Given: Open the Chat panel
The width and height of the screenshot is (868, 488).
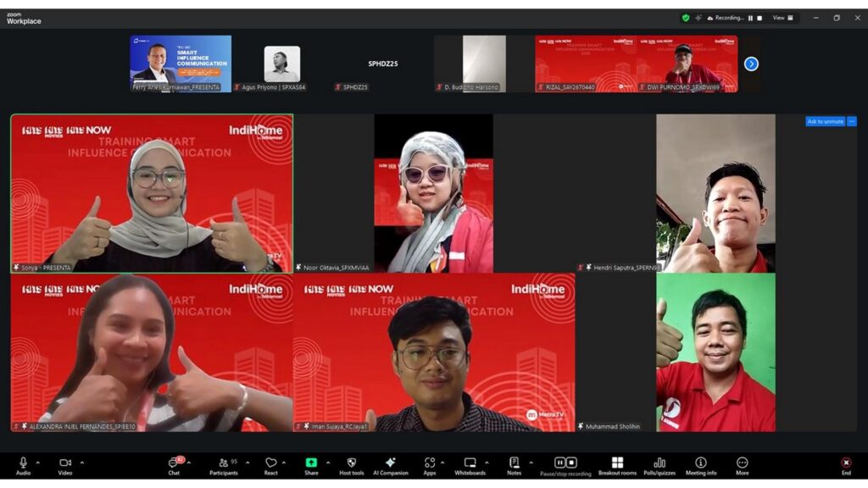Looking at the screenshot, I should click(174, 466).
